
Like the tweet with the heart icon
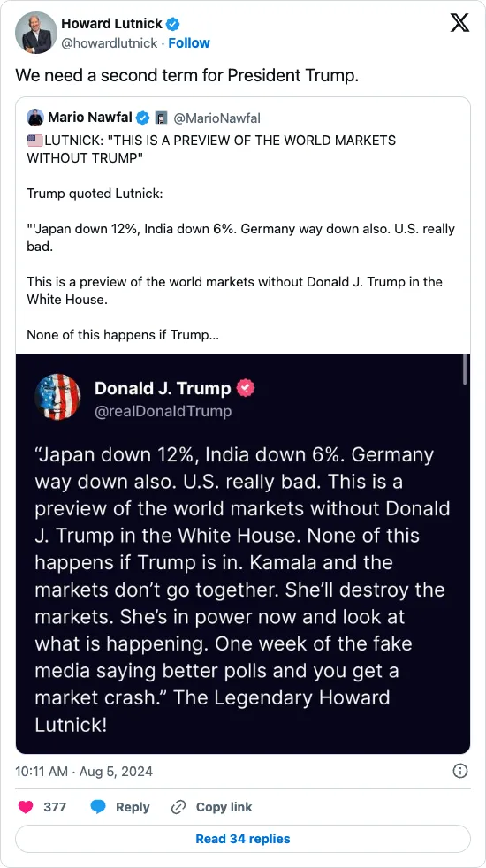click(x=26, y=807)
